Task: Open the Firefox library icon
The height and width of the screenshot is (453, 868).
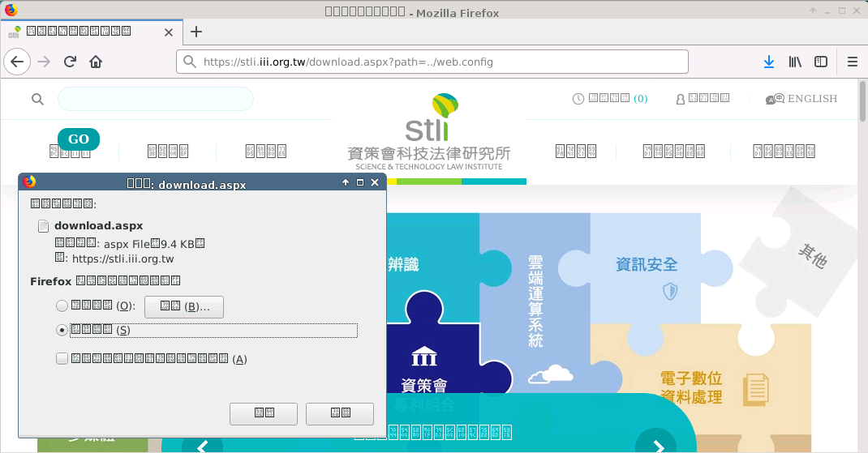Action: [x=795, y=62]
